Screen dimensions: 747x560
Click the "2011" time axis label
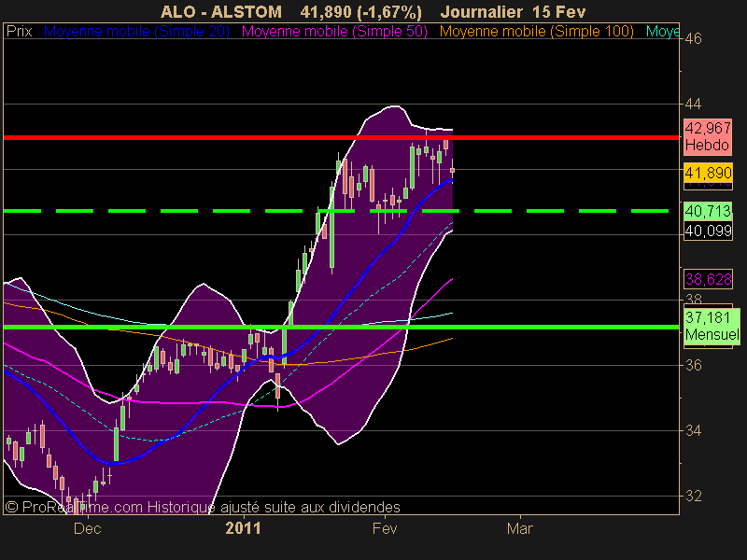pos(244,528)
